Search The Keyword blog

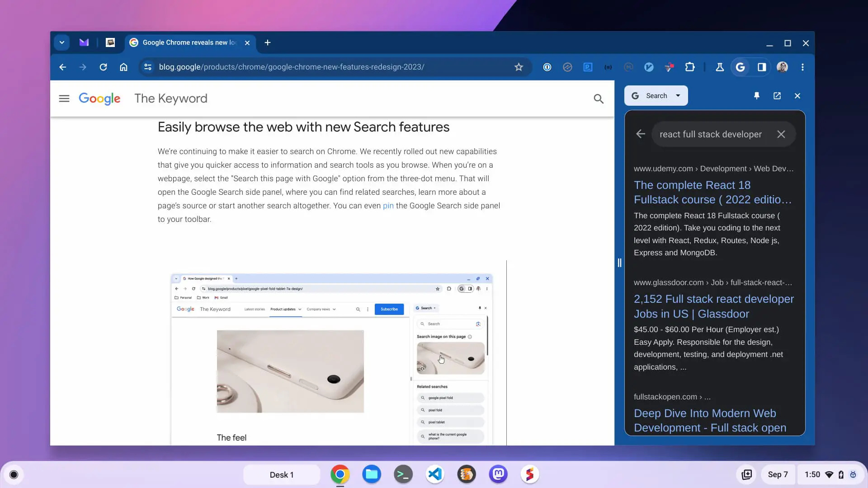point(599,99)
